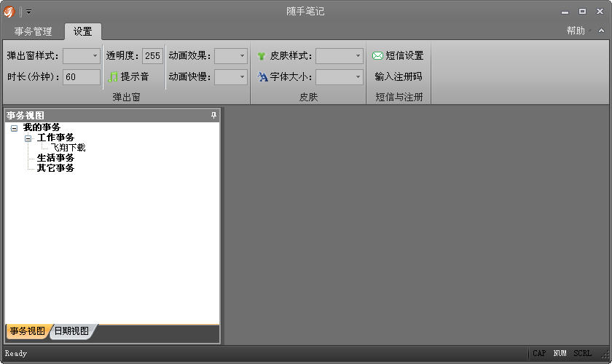The height and width of the screenshot is (364, 612).
Task: Open the 字体大小 dropdown list
Action: click(340, 77)
